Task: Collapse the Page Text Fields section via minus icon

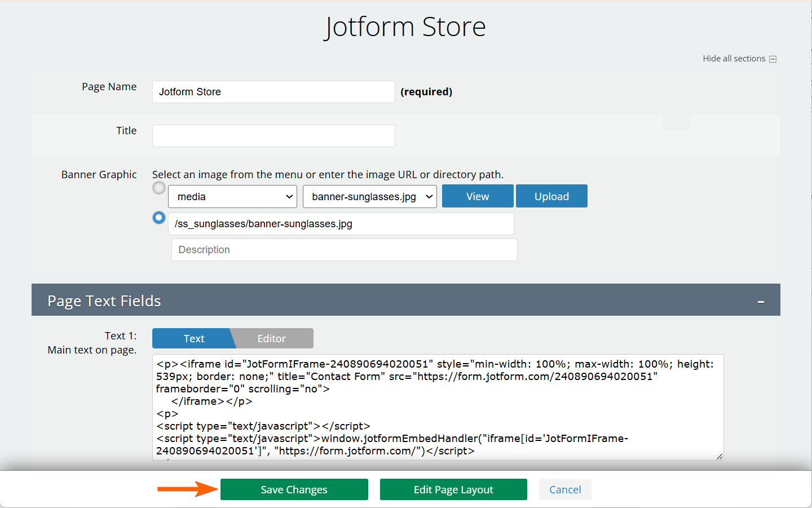Action: click(x=761, y=302)
